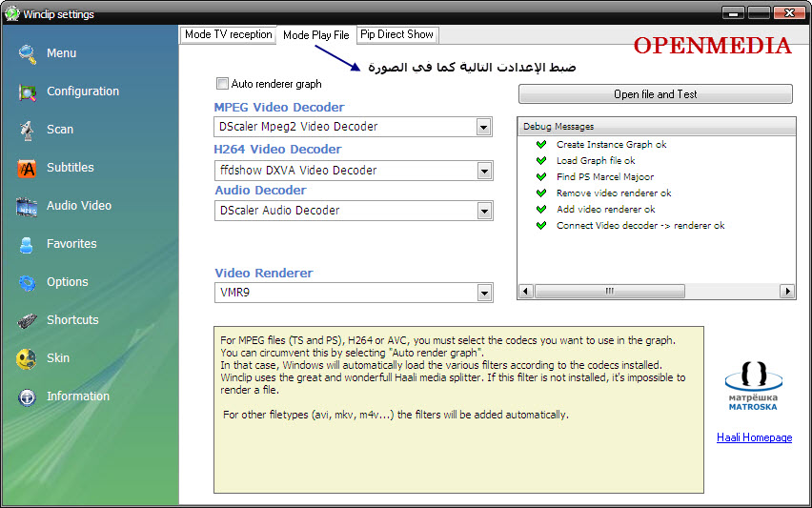Select 'Add video renderer ok' message
812x508 pixels.
[606, 210]
